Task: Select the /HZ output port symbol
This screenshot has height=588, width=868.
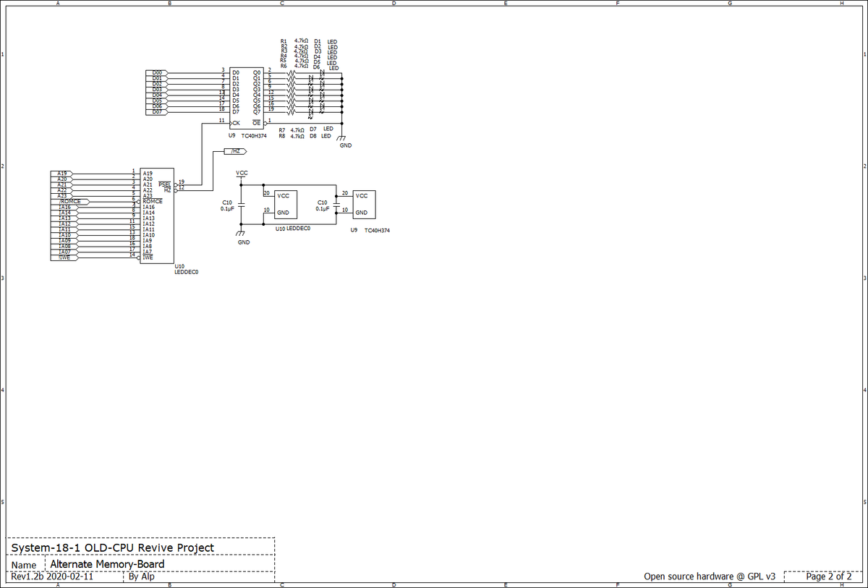Action: point(236,151)
